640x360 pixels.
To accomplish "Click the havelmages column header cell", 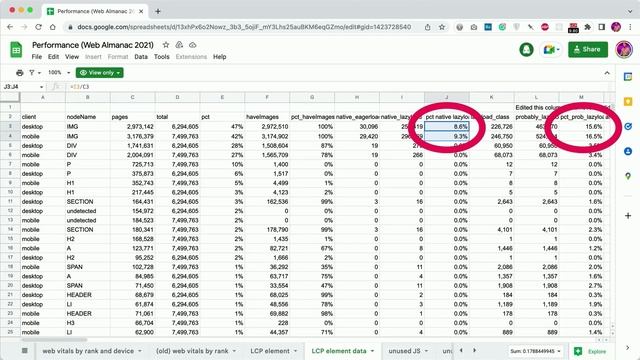I will coord(267,117).
